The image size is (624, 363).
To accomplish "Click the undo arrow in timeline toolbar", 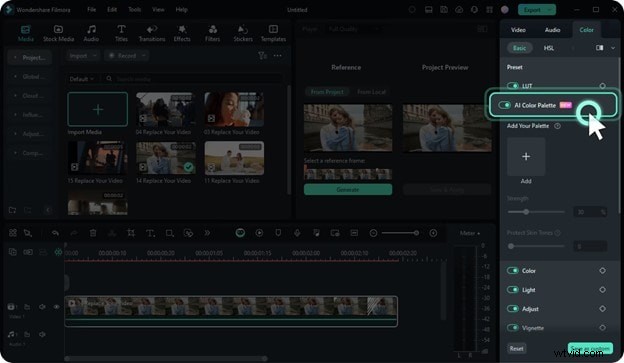I will 55,233.
